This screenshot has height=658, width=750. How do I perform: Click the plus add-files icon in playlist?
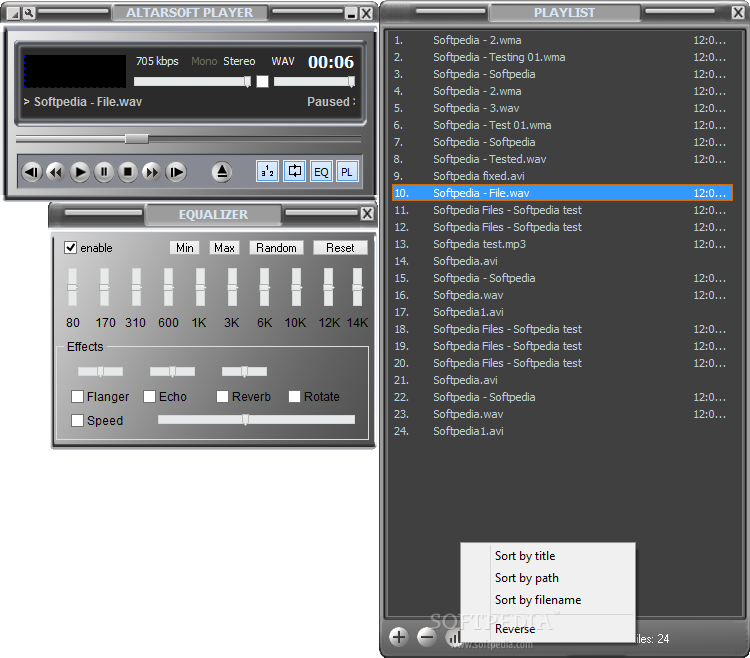coord(398,636)
